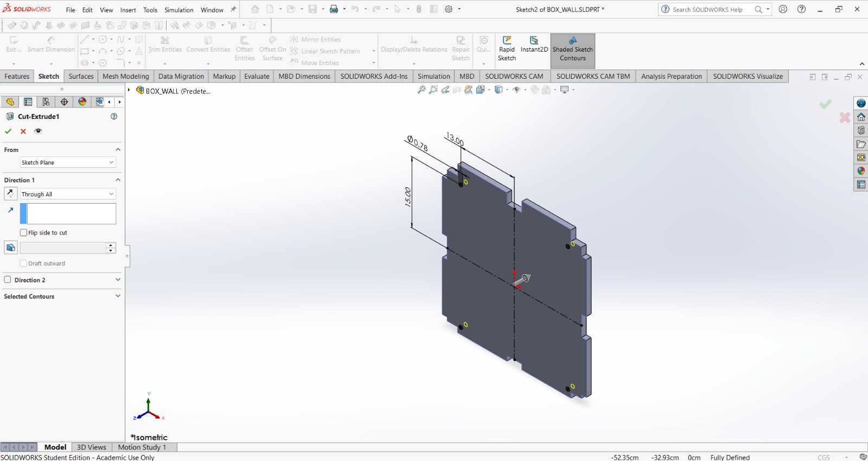
Task: Click the Previous View icon
Action: click(445, 90)
